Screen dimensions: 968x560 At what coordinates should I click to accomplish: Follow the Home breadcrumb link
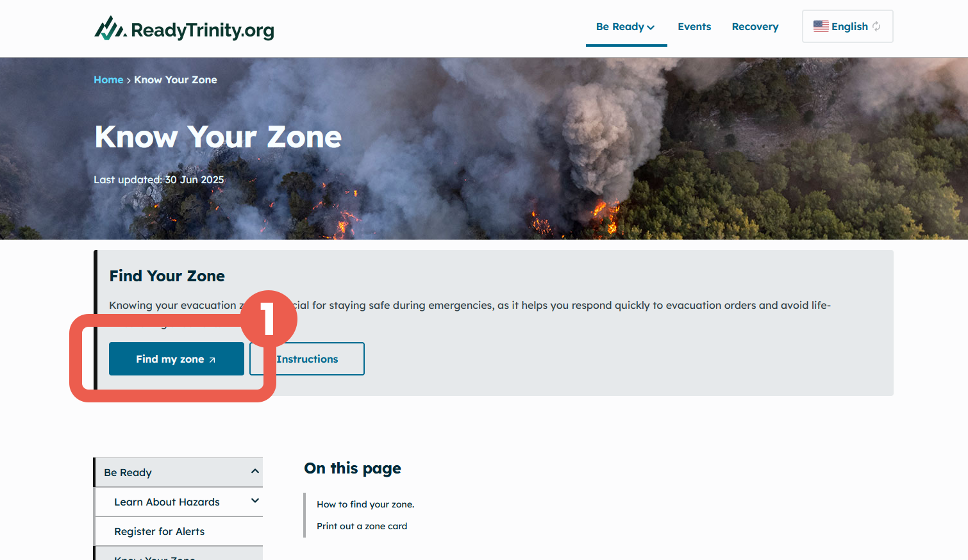tap(108, 79)
